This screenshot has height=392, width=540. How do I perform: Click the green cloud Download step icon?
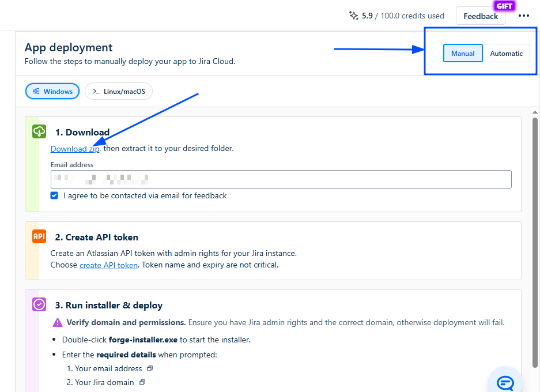(39, 131)
